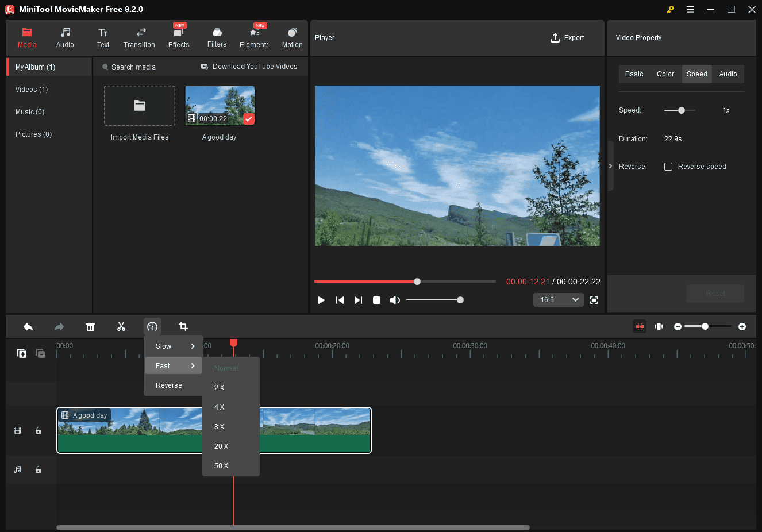Click the upgrade key icon
762x532 pixels.
tap(670, 9)
